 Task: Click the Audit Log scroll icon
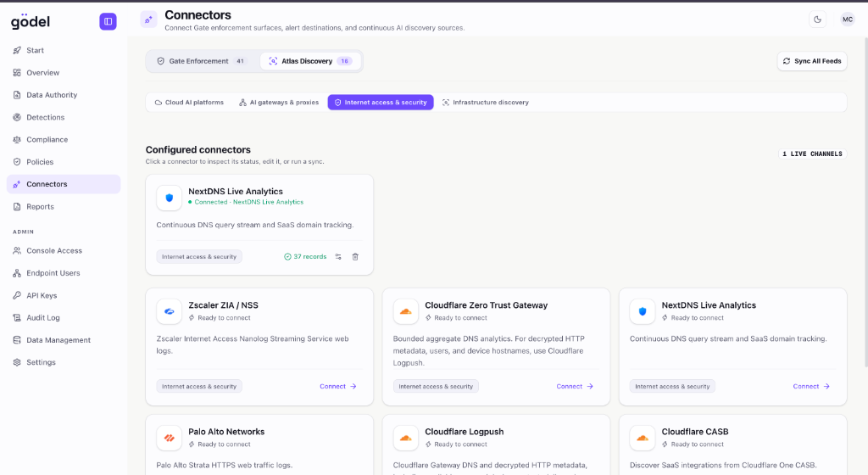click(x=17, y=318)
